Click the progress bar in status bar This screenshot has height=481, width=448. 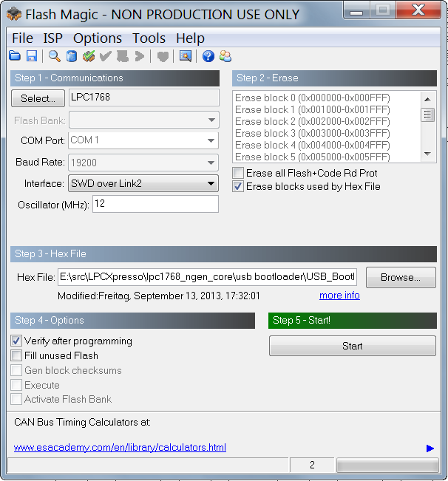[387, 465]
